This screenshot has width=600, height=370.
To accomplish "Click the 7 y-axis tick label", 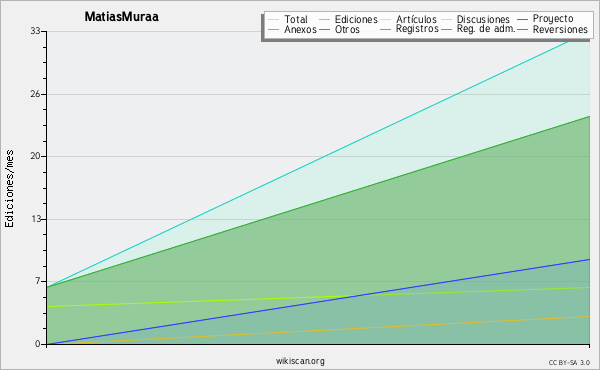I will tap(38, 281).
